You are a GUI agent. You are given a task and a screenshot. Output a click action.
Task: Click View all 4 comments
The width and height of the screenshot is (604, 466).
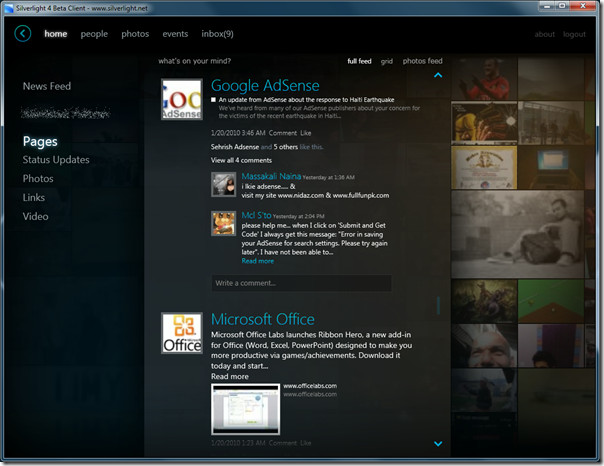[x=241, y=160]
